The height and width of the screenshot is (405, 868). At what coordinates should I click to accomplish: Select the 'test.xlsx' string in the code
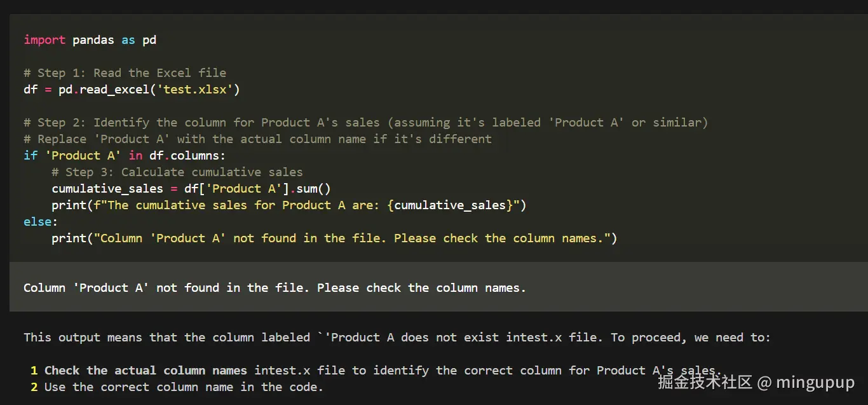(x=194, y=90)
